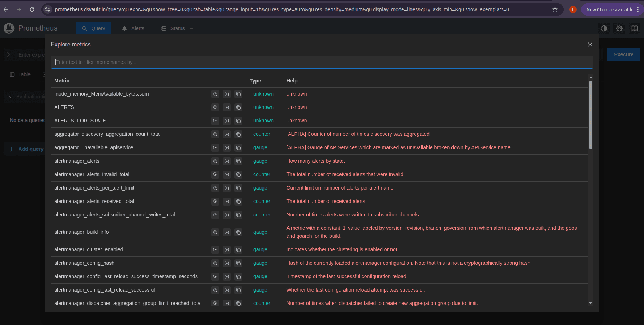Open the Query tab
This screenshot has width=644, height=325.
(93, 28)
